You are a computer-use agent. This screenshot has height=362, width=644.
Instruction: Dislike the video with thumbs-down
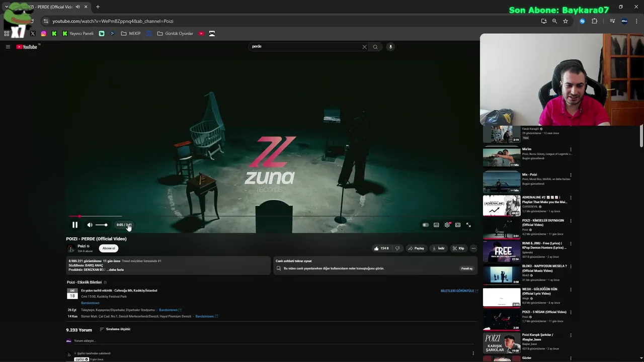click(397, 248)
